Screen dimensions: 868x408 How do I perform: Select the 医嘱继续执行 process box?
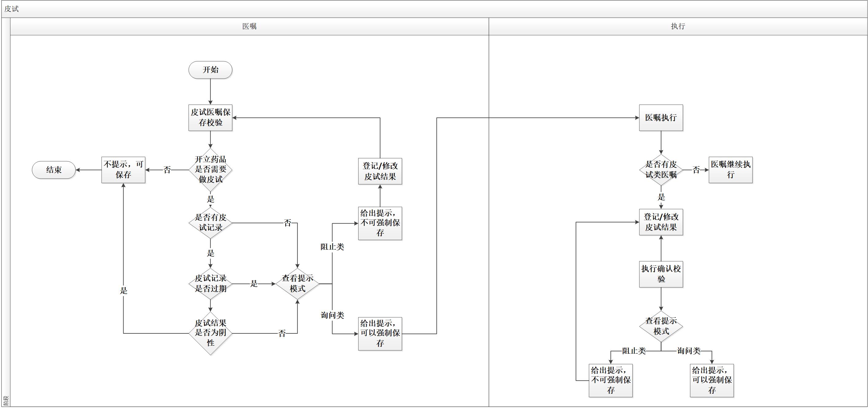click(731, 170)
